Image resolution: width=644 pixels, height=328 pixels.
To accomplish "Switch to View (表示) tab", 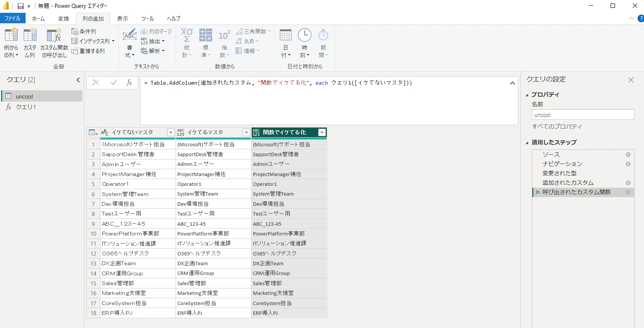I will [x=122, y=18].
